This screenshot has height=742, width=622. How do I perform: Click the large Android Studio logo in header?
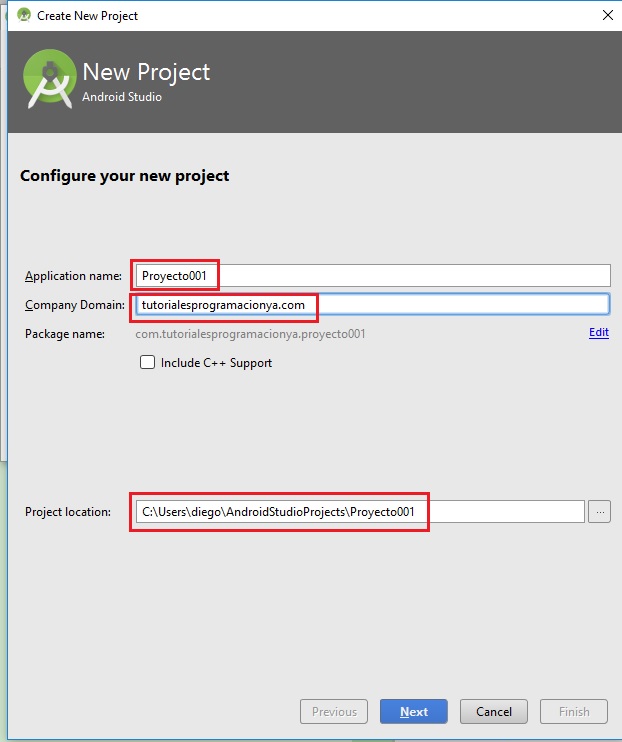click(49, 79)
